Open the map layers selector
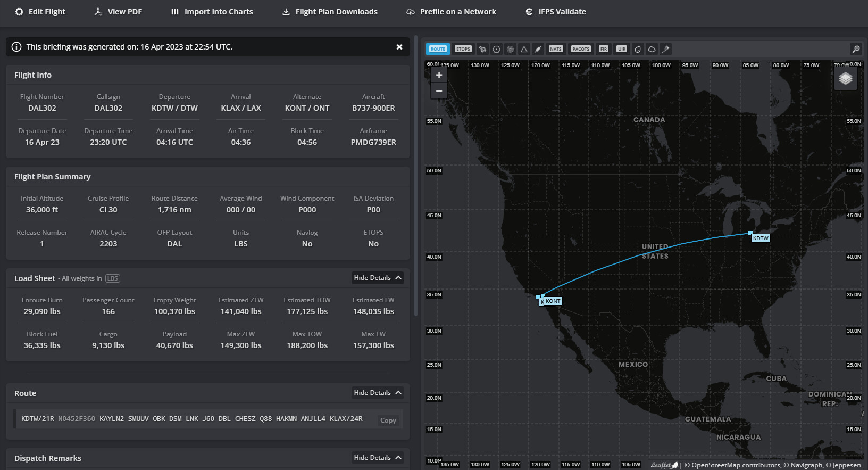 [x=845, y=79]
